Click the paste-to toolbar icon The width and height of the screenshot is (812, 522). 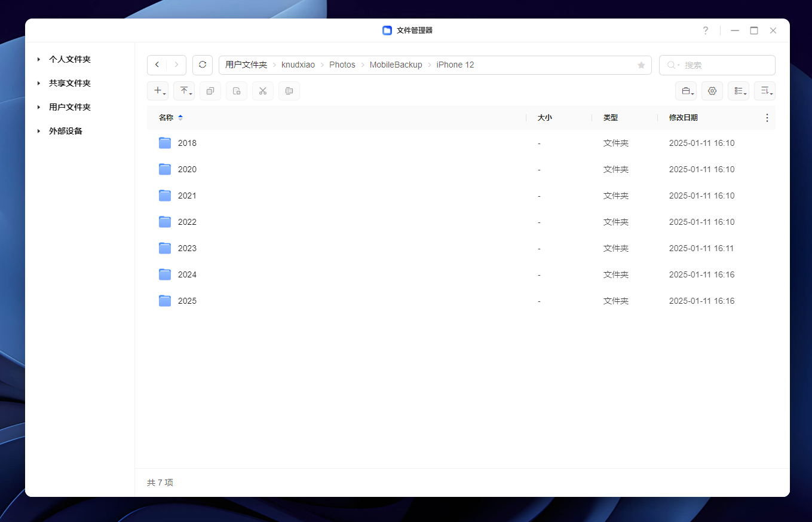[x=237, y=91]
